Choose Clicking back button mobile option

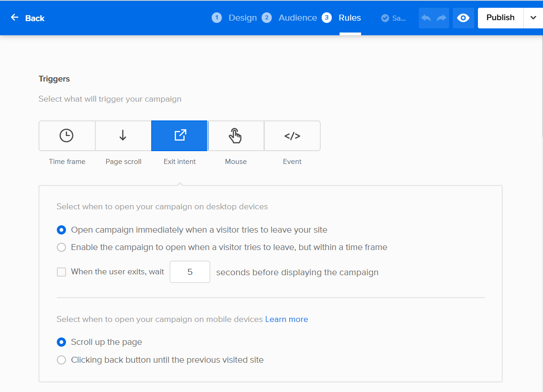point(61,360)
